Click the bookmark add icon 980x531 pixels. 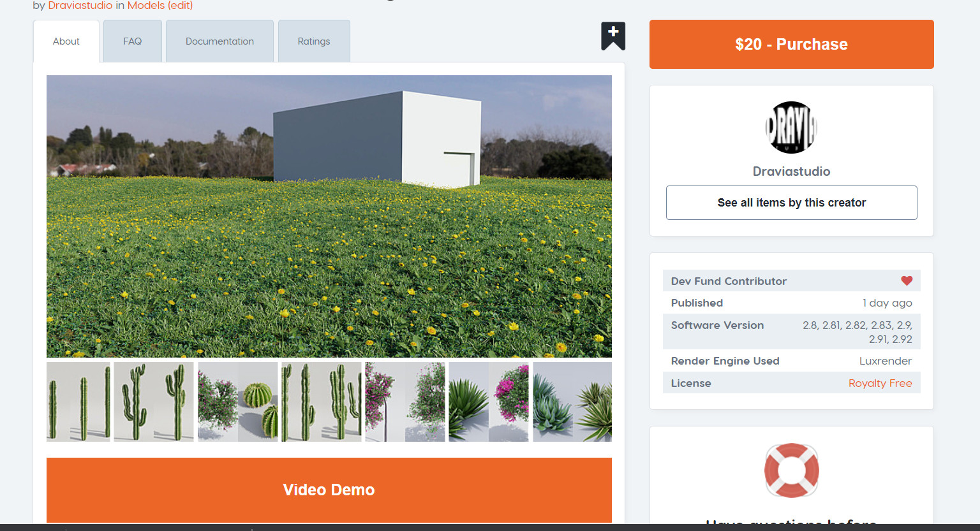pos(612,36)
